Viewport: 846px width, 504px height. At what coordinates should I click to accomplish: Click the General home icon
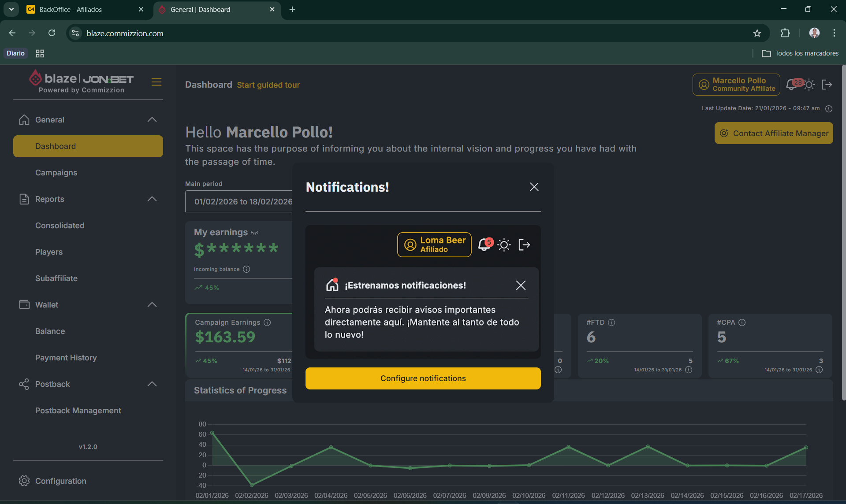(24, 119)
